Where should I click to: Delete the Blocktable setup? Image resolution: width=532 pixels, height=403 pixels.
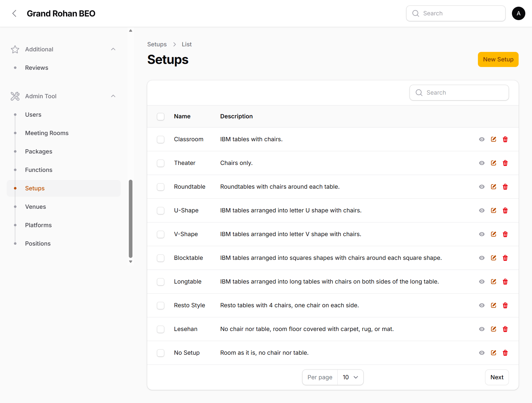(x=505, y=258)
